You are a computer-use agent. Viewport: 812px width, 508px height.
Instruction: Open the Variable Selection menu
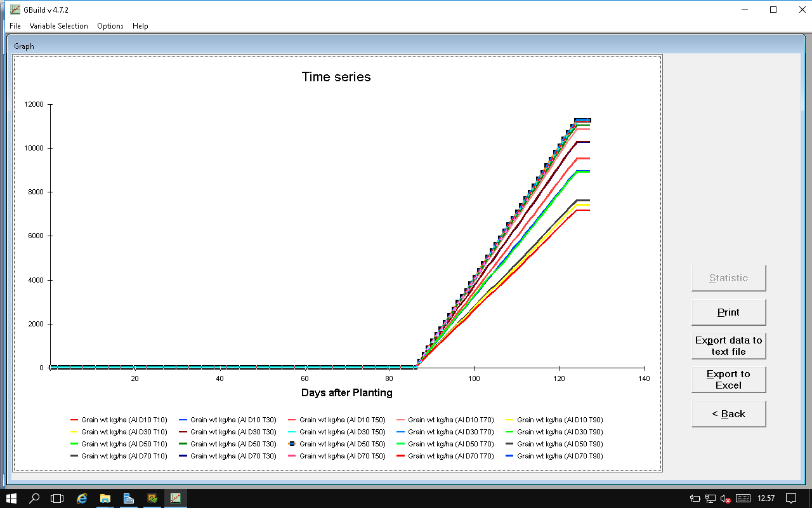point(59,26)
